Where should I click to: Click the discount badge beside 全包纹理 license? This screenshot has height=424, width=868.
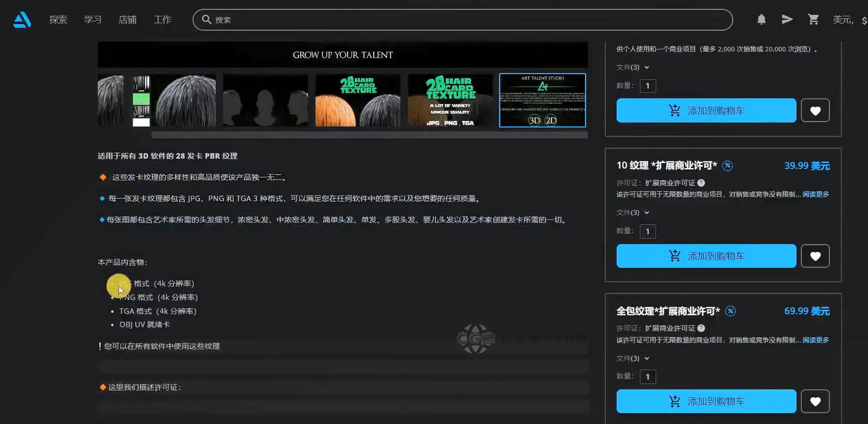pyautogui.click(x=730, y=311)
